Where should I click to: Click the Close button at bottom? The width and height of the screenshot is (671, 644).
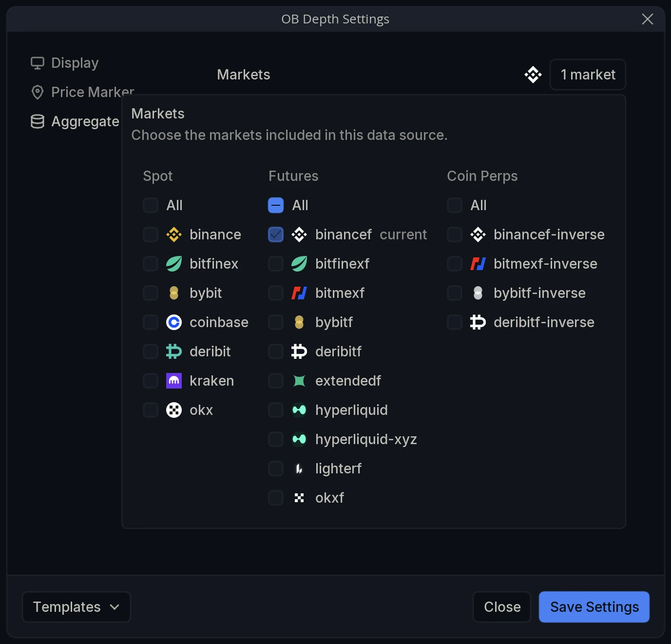pos(502,607)
